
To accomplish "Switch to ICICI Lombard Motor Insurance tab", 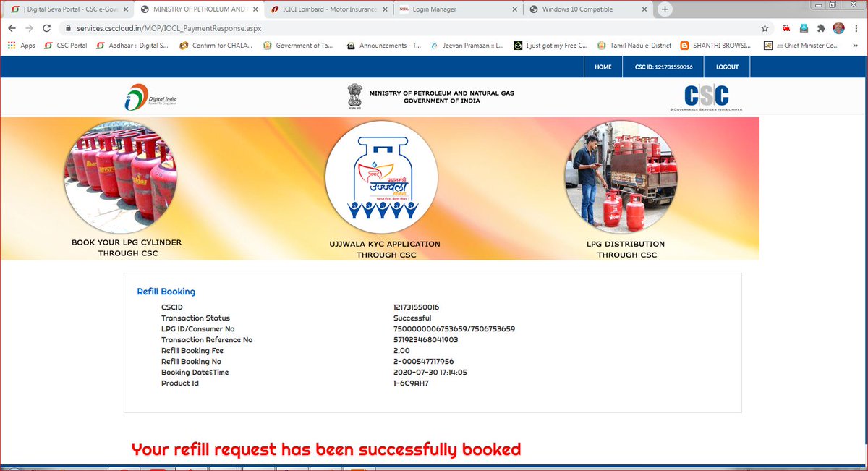I will click(328, 9).
